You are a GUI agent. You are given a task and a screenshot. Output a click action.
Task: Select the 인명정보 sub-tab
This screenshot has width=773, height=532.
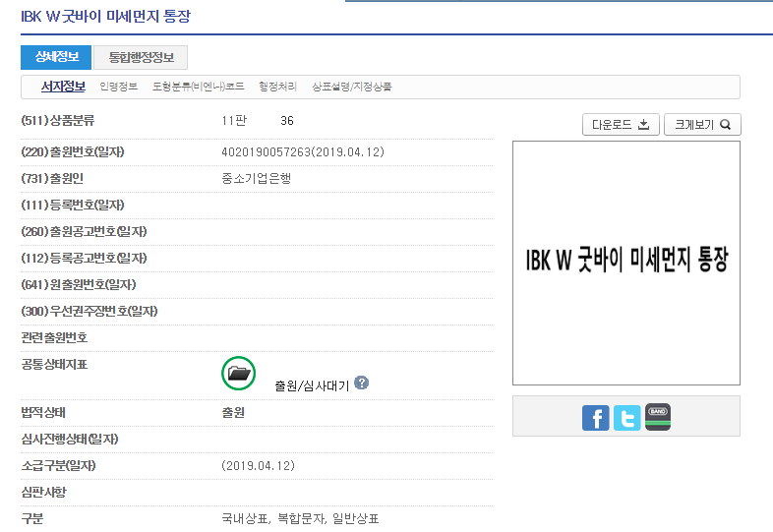coord(118,87)
